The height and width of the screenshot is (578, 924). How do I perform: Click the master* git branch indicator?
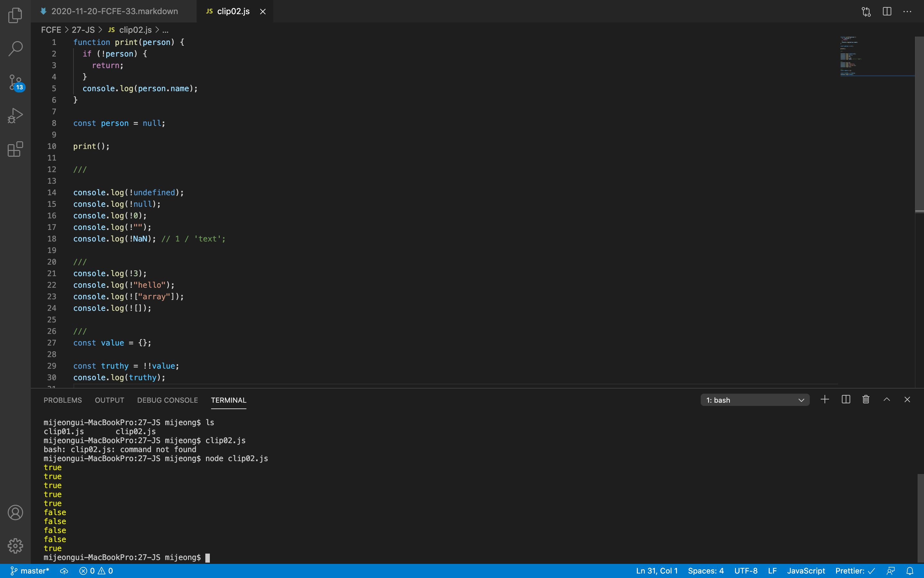coord(30,571)
